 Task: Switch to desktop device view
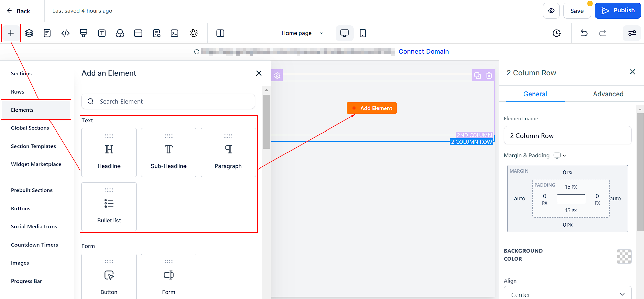(344, 33)
